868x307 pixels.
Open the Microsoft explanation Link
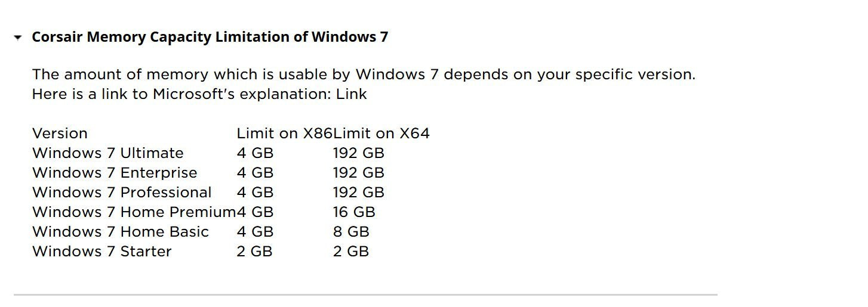351,94
